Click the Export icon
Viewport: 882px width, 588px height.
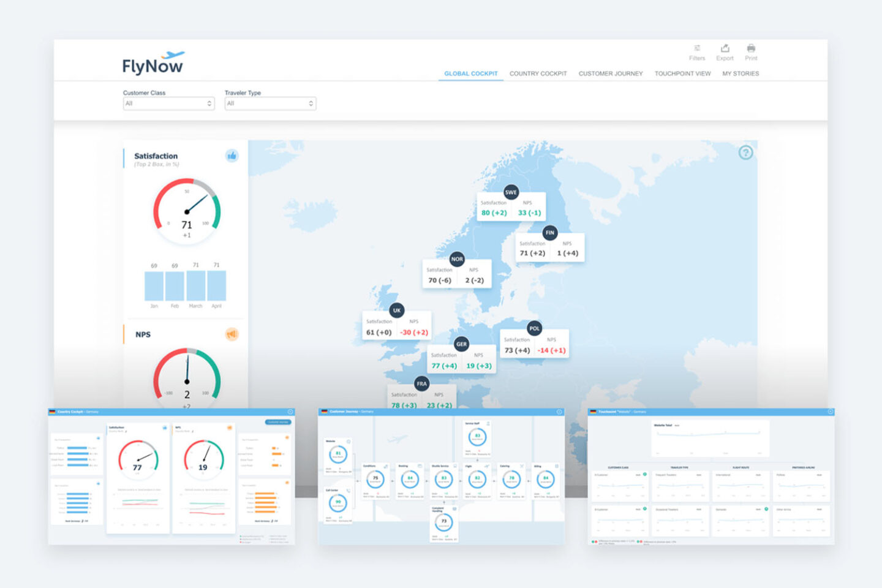pyautogui.click(x=725, y=48)
